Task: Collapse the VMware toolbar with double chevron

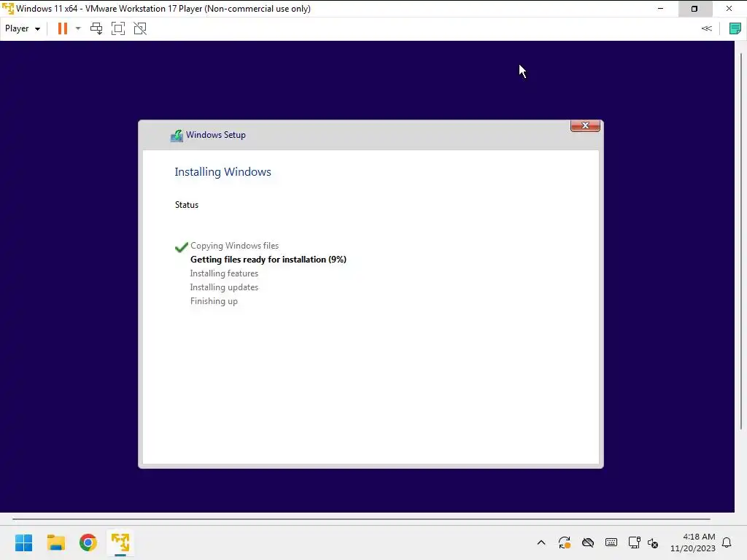Action: tap(706, 28)
